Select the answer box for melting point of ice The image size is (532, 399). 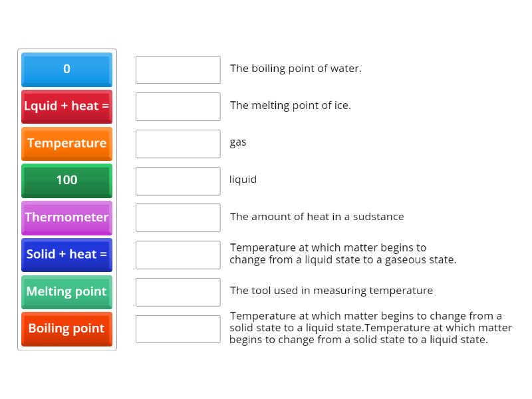pyautogui.click(x=178, y=106)
